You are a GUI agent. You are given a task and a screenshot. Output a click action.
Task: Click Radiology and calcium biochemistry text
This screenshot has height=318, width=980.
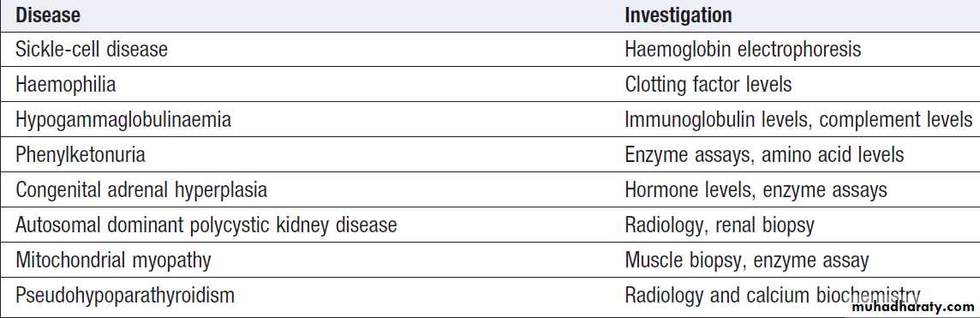pyautogui.click(x=773, y=294)
